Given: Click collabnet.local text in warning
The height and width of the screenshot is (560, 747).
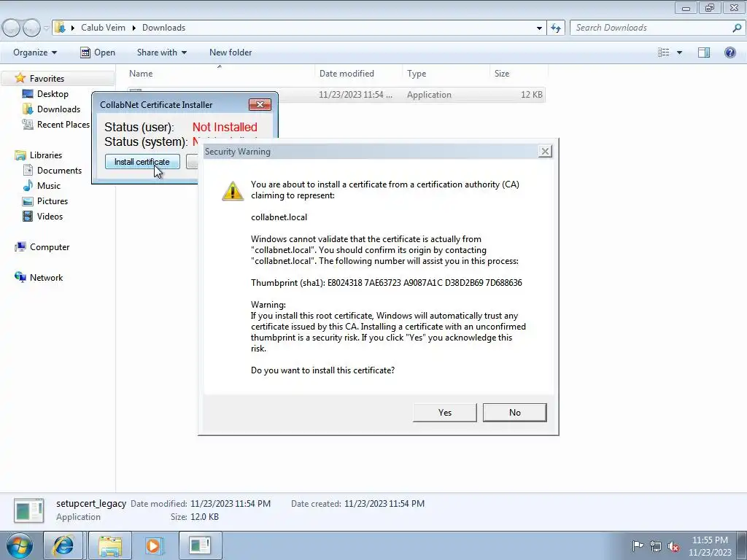Looking at the screenshot, I should point(279,217).
